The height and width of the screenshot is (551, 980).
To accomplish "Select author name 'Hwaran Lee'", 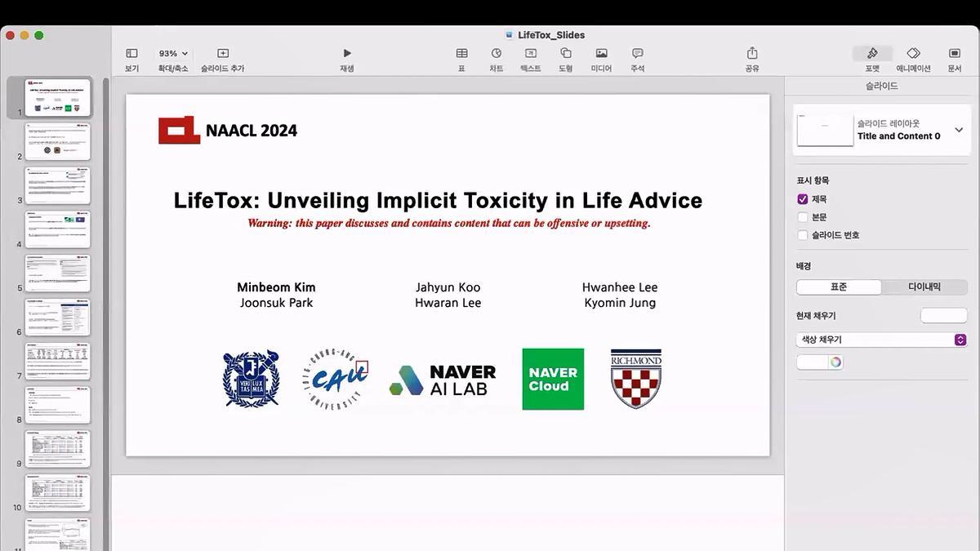I will (448, 303).
